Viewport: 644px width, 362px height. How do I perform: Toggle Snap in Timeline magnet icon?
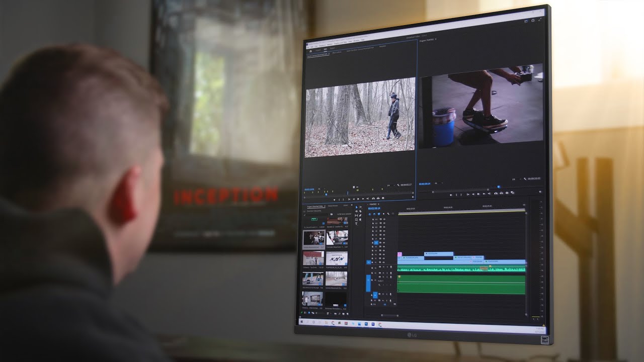(374, 214)
